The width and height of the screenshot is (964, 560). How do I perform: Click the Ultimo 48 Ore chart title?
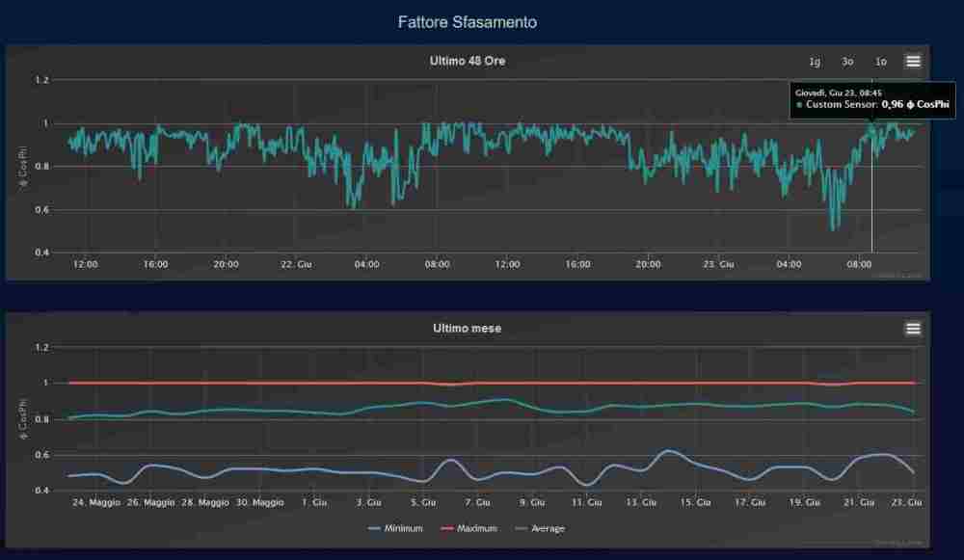467,61
